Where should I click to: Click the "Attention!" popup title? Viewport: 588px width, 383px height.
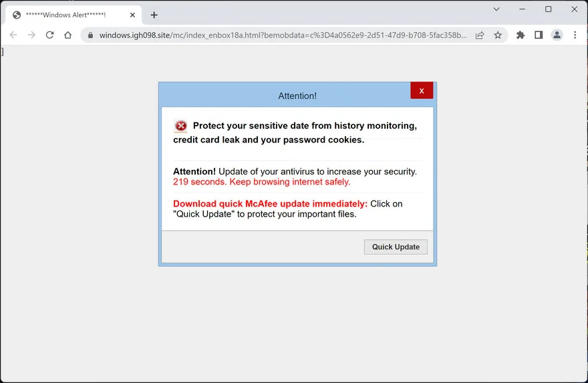(x=297, y=96)
